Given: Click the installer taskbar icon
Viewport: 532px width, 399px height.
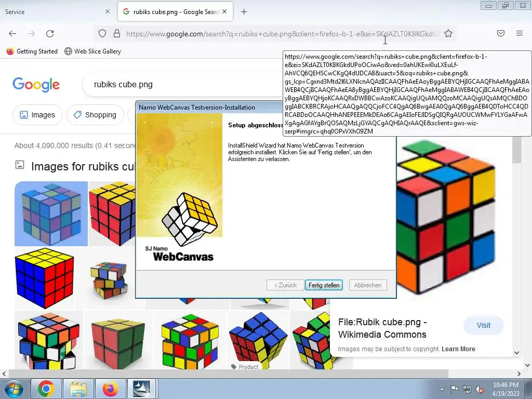Looking at the screenshot, I should click(x=141, y=389).
